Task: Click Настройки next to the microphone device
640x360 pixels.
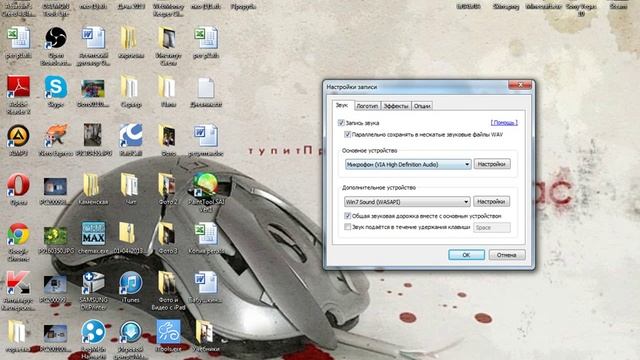Action: pyautogui.click(x=492, y=164)
